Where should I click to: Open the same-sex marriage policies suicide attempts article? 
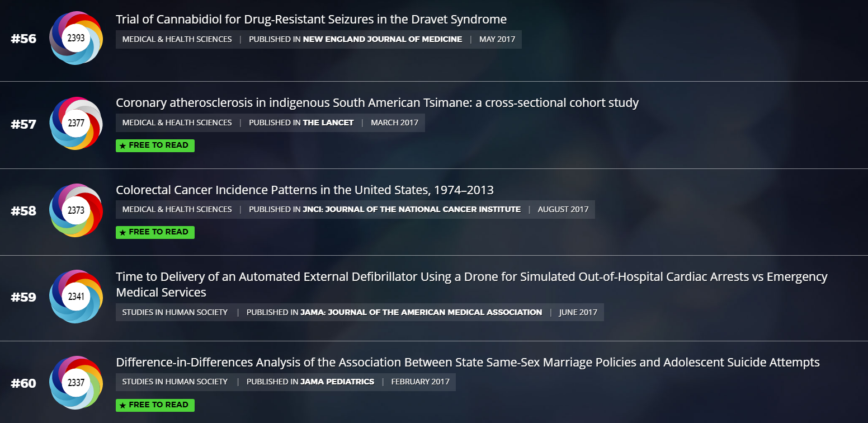point(468,363)
